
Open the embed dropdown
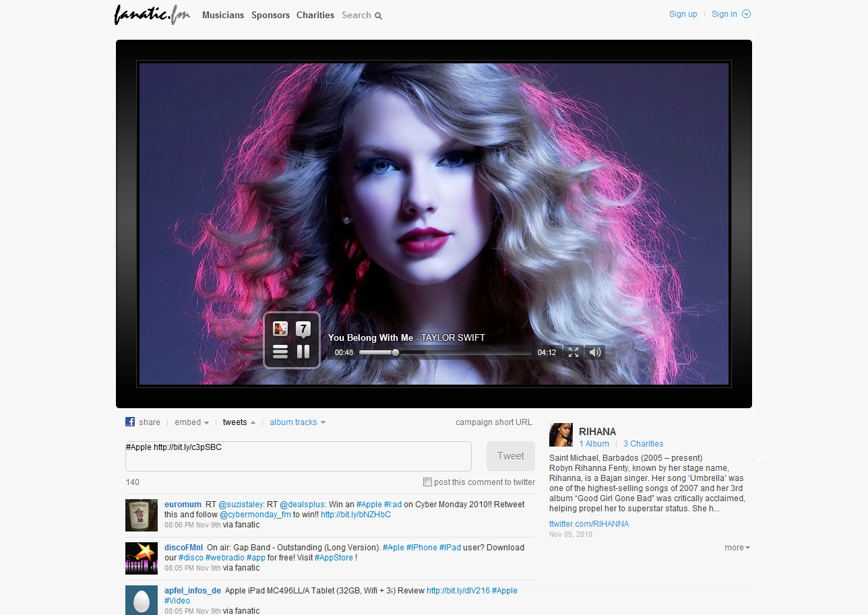(191, 422)
